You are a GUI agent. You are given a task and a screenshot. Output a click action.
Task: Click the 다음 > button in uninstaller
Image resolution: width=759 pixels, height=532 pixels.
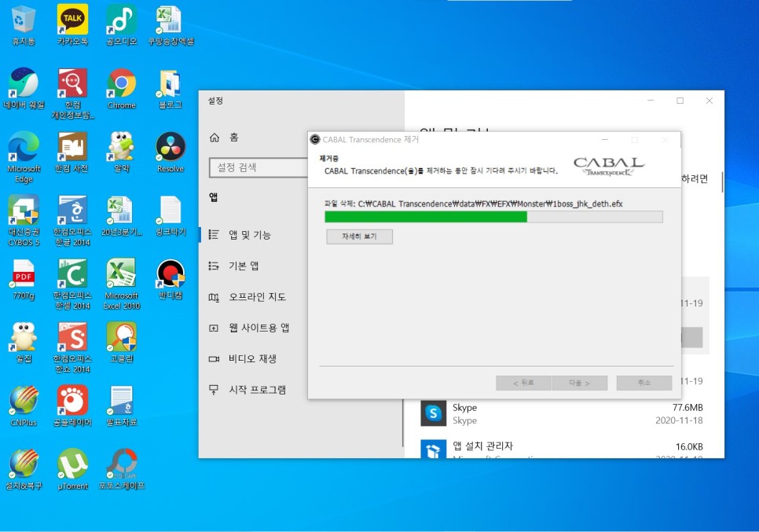pos(579,383)
